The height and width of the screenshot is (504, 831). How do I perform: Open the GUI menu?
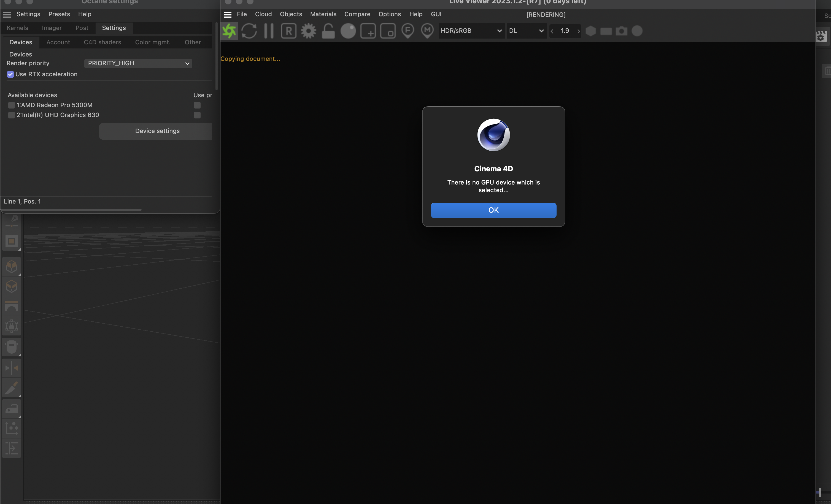pos(436,14)
